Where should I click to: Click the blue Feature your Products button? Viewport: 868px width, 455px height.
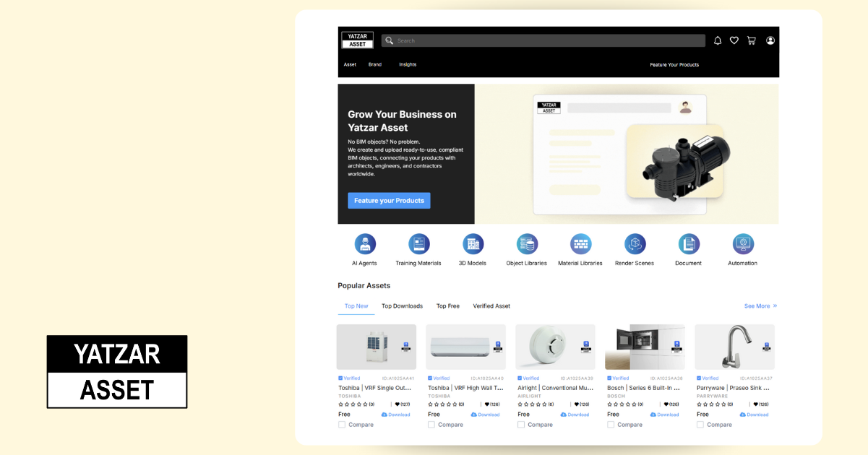pos(389,201)
